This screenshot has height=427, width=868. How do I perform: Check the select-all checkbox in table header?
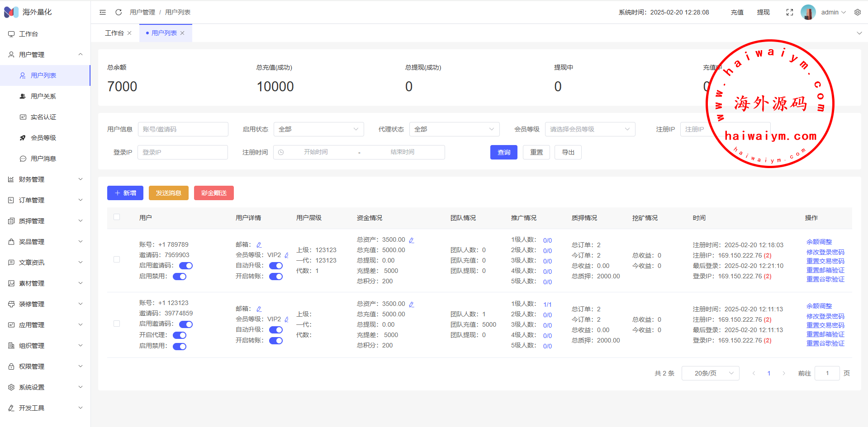tap(117, 217)
